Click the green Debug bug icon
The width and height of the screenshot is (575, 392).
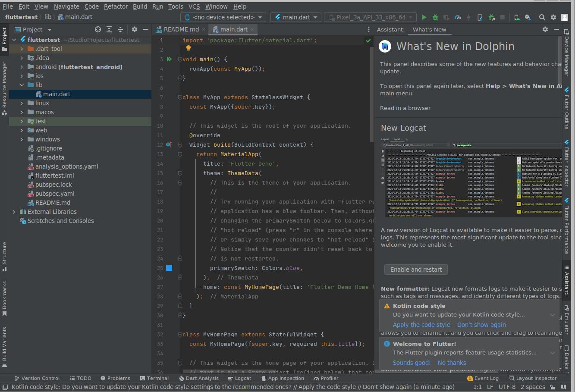[435, 17]
